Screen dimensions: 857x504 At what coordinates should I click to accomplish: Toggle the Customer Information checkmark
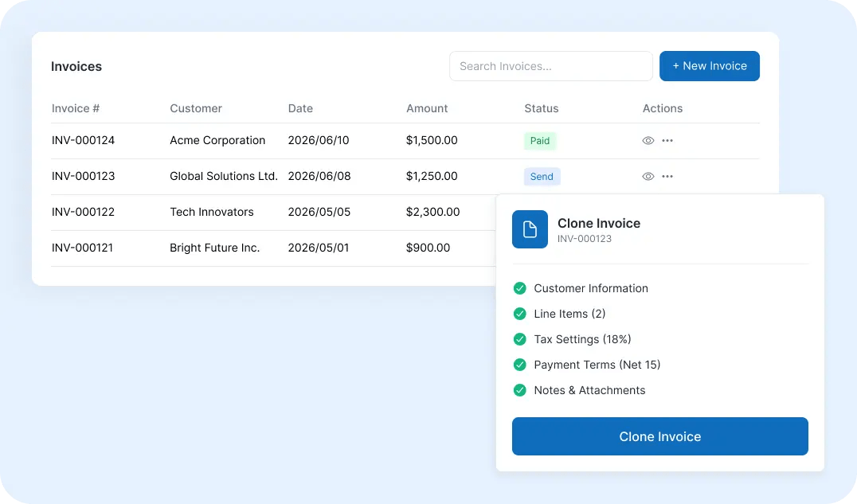(520, 288)
